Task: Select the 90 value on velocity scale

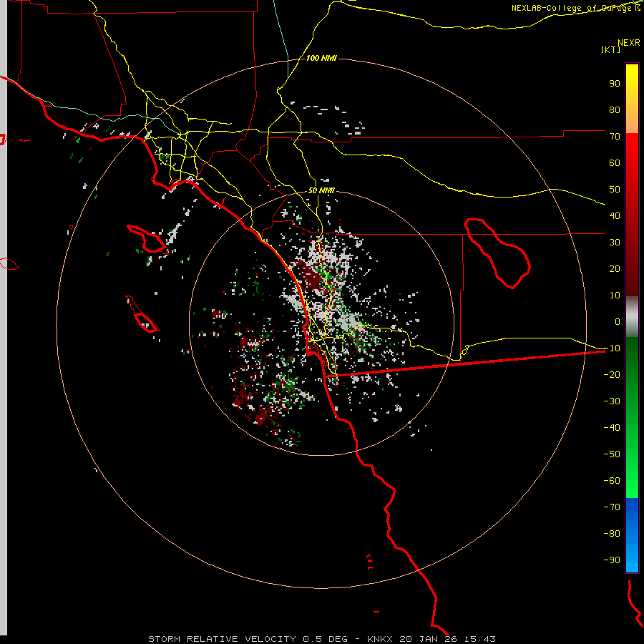Action: pos(615,84)
